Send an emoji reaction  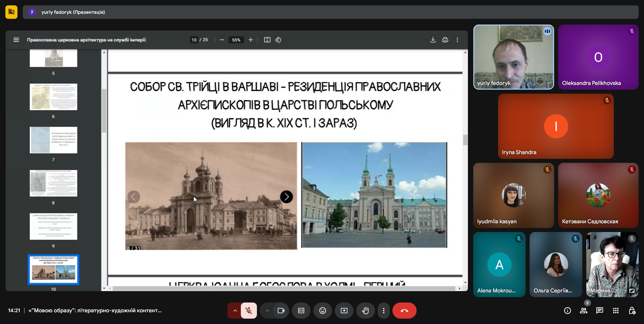(x=322, y=311)
